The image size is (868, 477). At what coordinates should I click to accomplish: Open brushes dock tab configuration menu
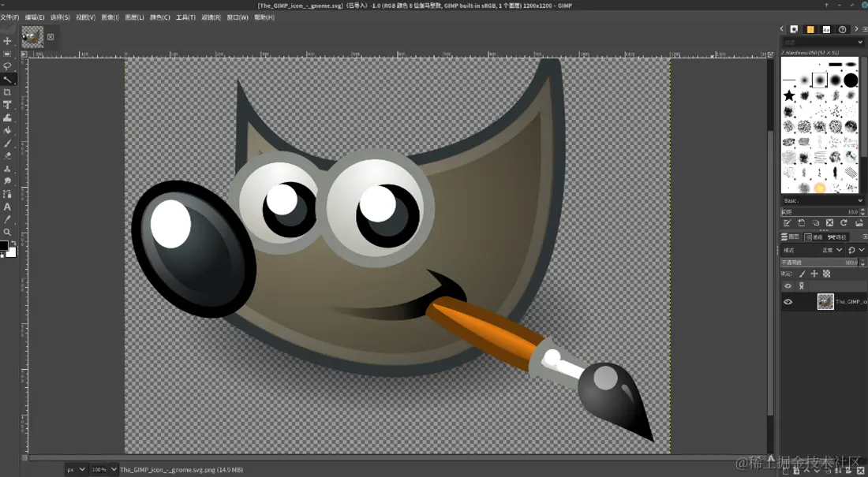865,29
